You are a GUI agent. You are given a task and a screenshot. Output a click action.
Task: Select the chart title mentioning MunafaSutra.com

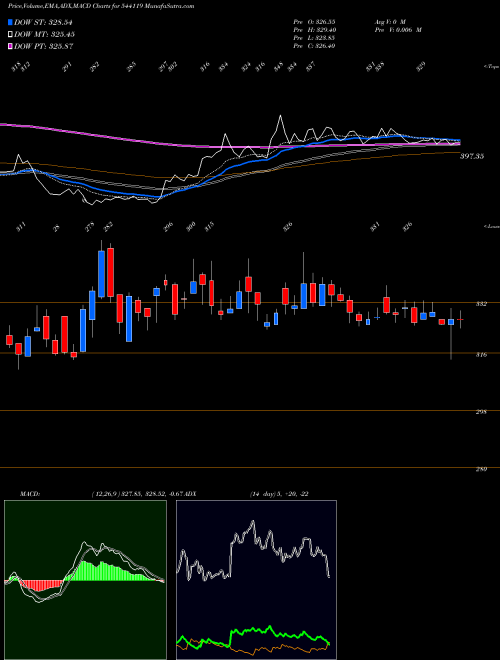tap(101, 7)
